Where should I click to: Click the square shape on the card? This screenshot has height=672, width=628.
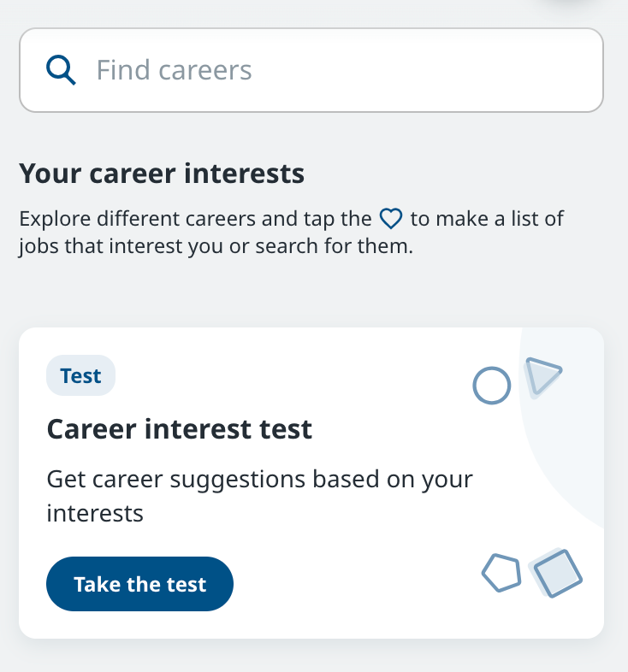557,572
